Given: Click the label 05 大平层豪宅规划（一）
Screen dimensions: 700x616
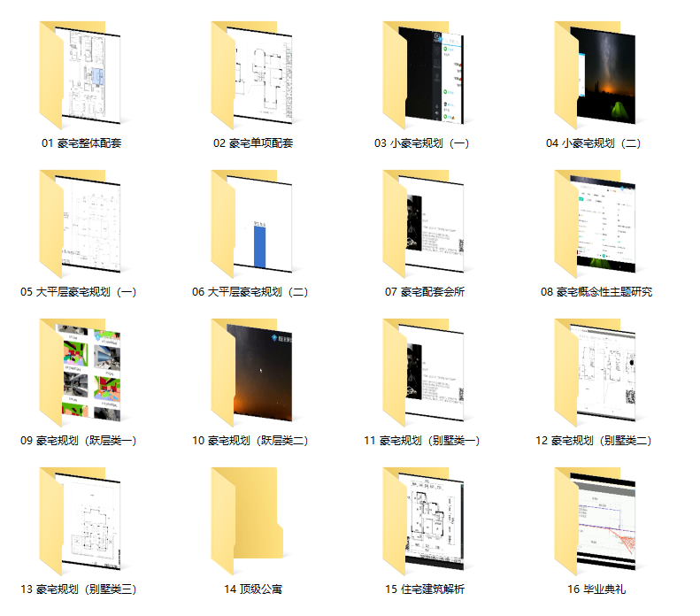Looking at the screenshot, I should coord(79,292).
